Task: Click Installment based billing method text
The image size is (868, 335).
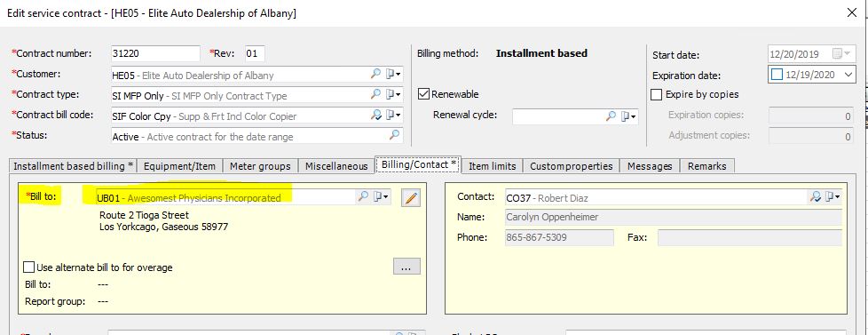Action: [x=541, y=53]
